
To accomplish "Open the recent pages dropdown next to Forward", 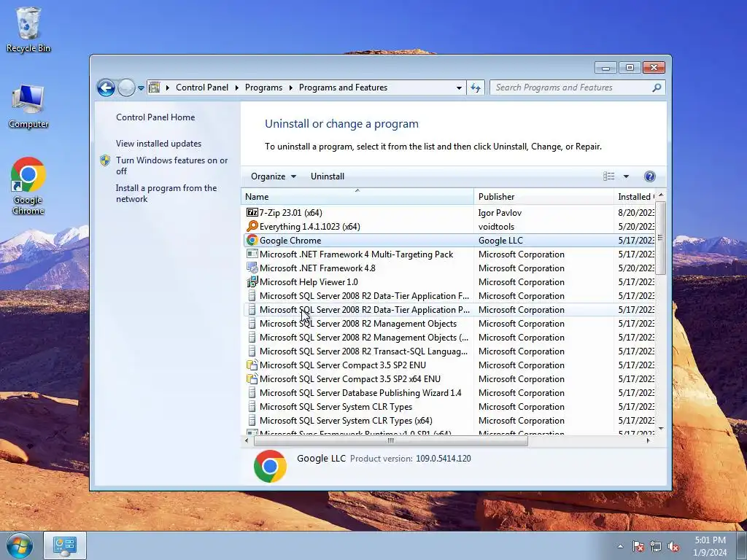I will click(x=141, y=88).
